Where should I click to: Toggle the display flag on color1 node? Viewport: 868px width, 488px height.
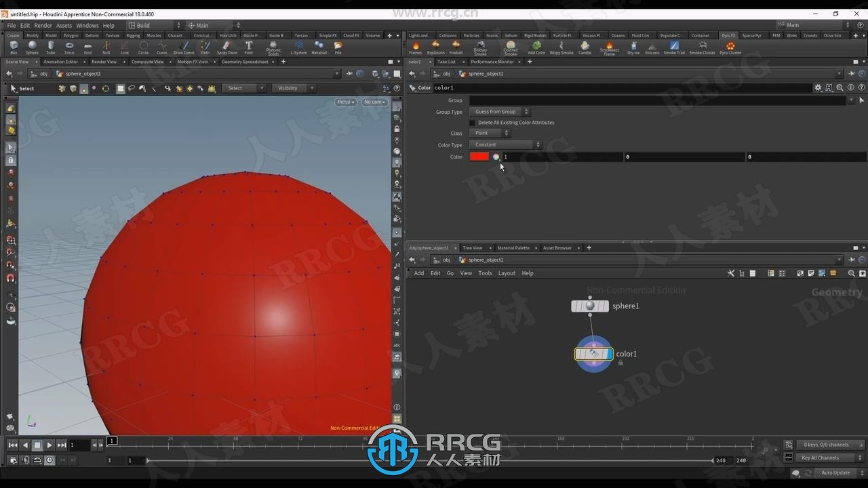coord(610,354)
